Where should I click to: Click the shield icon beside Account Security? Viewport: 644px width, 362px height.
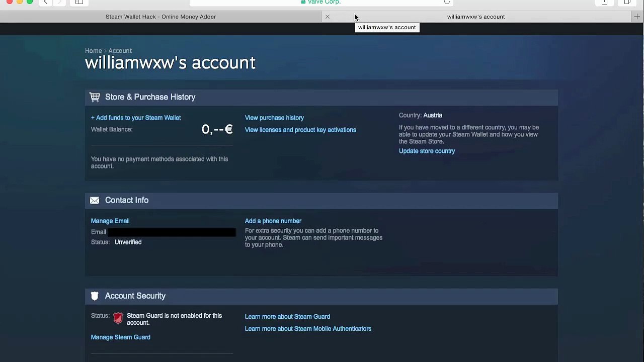95,296
